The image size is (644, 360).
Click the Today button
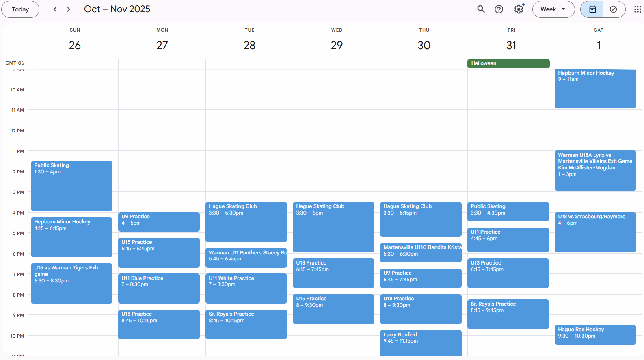20,9
